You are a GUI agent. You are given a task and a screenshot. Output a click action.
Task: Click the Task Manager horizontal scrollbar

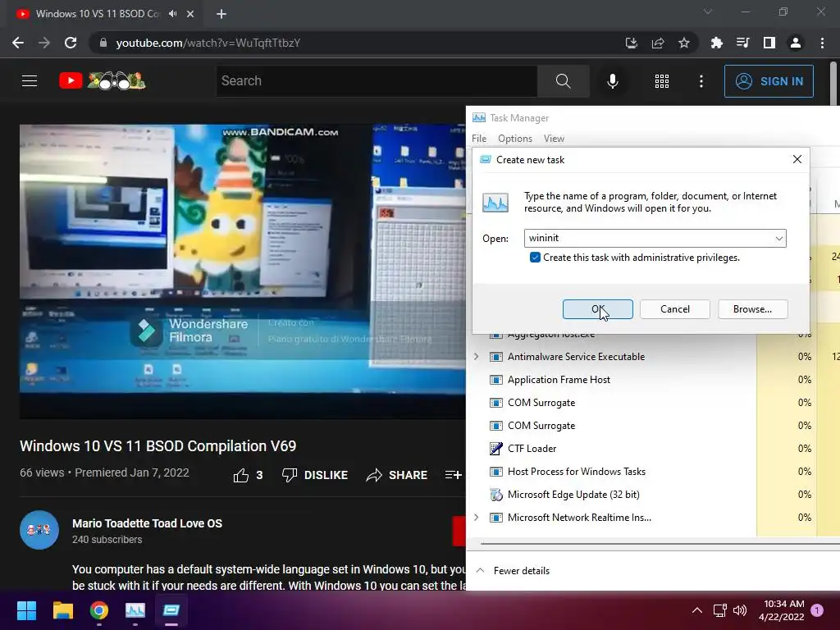[x=659, y=544]
